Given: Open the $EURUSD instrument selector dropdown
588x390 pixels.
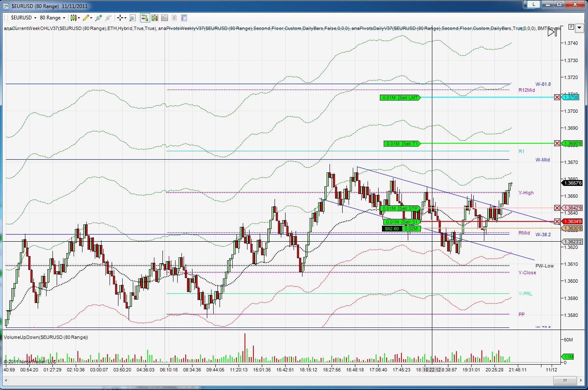Looking at the screenshot, I should tap(23, 18).
